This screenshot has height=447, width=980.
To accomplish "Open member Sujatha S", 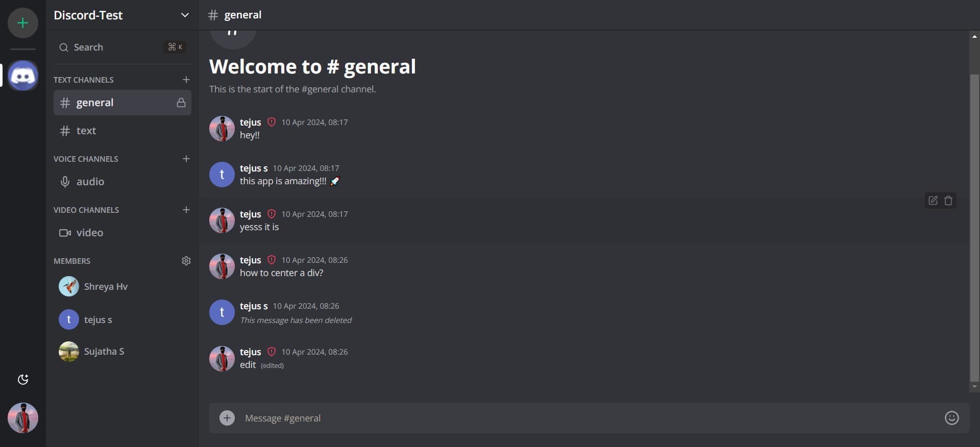I will click(x=104, y=352).
